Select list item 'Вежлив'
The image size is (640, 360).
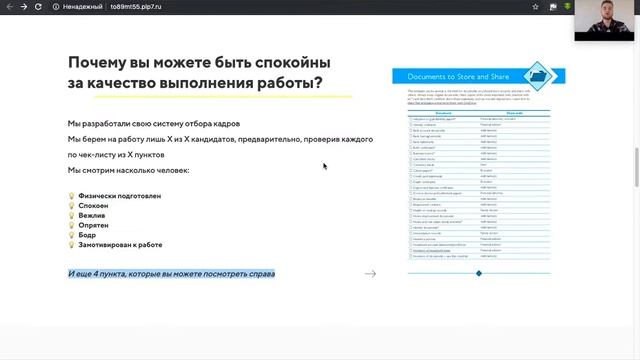tap(92, 216)
